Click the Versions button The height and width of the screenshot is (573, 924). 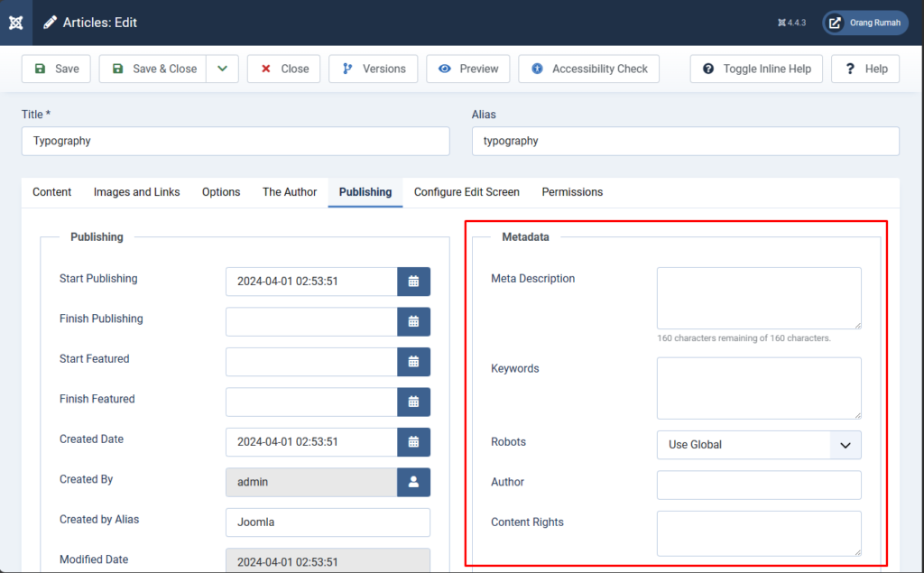pyautogui.click(x=373, y=68)
